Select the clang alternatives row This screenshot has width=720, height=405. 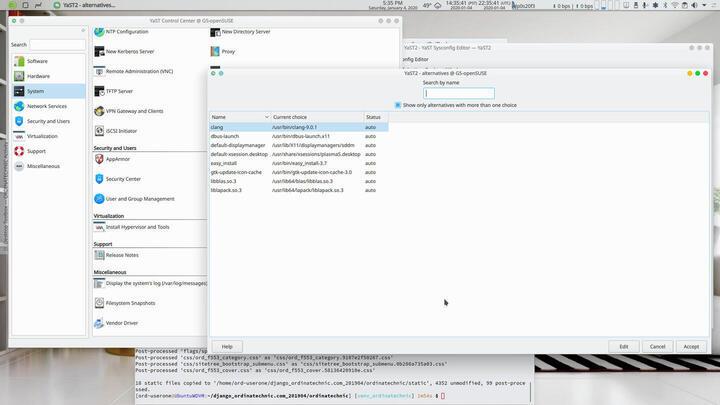(299, 127)
